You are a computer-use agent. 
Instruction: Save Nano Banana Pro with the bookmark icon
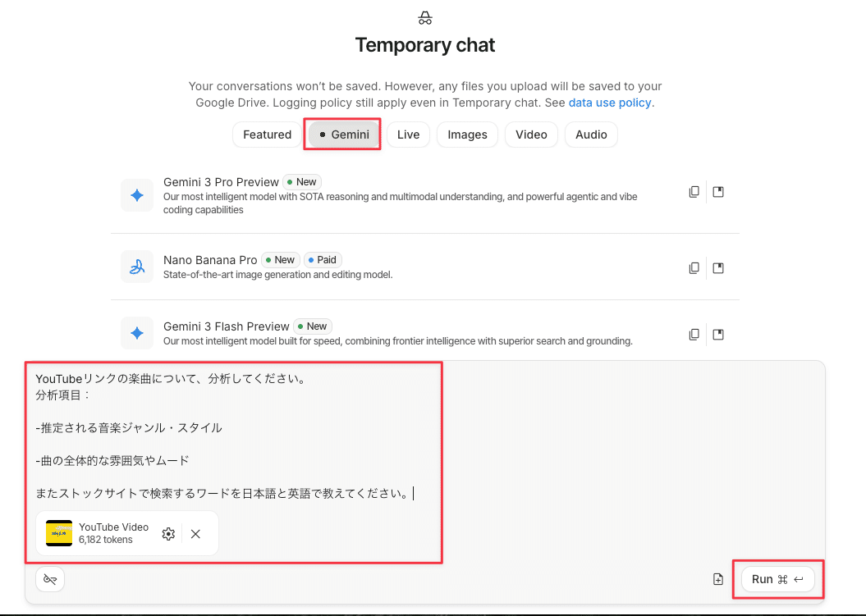tap(717, 267)
